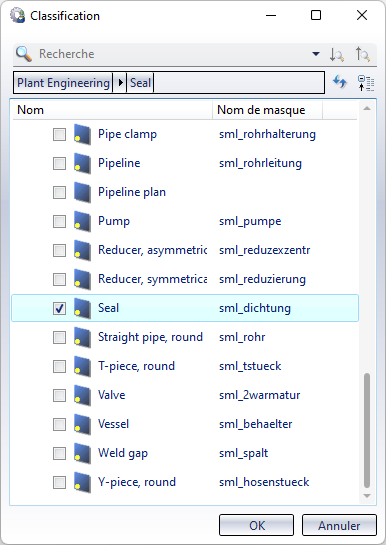386x545 pixels.
Task: Click the Pipe clamp folder icon
Action: pos(82,135)
